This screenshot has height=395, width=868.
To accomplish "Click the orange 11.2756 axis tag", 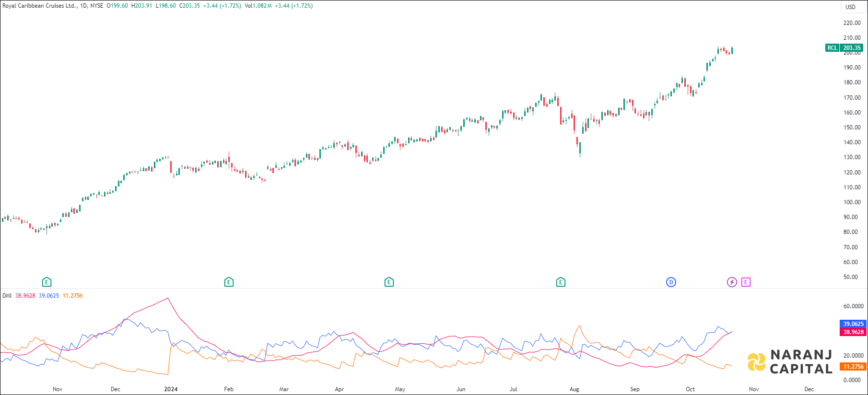I will coord(853,367).
